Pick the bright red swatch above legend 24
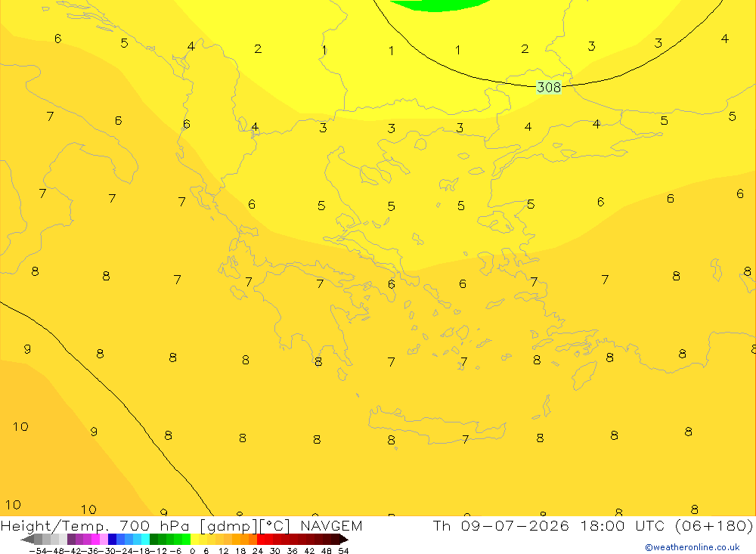 [x=261, y=540]
